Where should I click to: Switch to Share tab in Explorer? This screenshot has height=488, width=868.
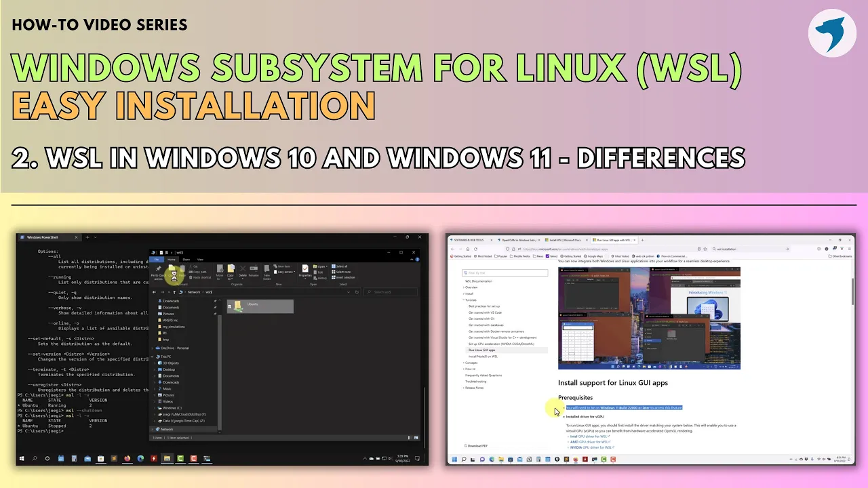point(186,260)
